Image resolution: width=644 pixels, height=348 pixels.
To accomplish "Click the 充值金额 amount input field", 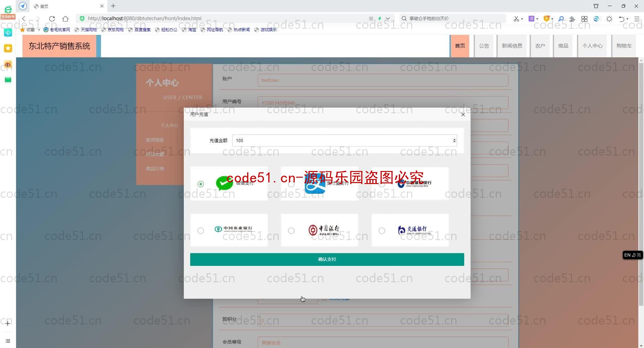I will [x=344, y=140].
